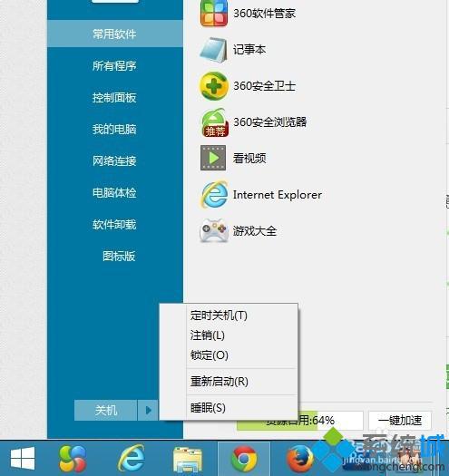
Task: Click the Windows Start button
Action: [x=23, y=459]
